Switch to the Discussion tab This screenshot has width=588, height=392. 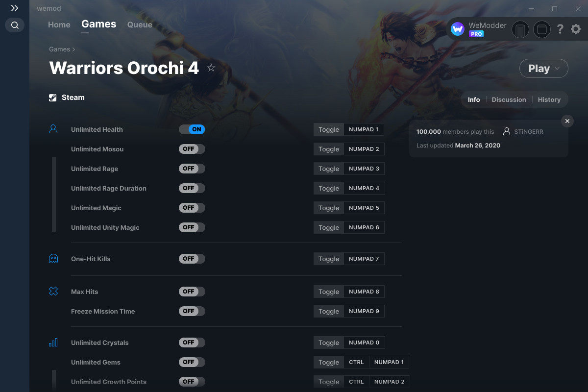509,99
